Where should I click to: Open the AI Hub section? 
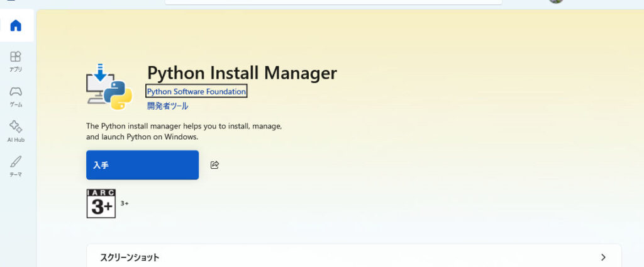tap(16, 130)
